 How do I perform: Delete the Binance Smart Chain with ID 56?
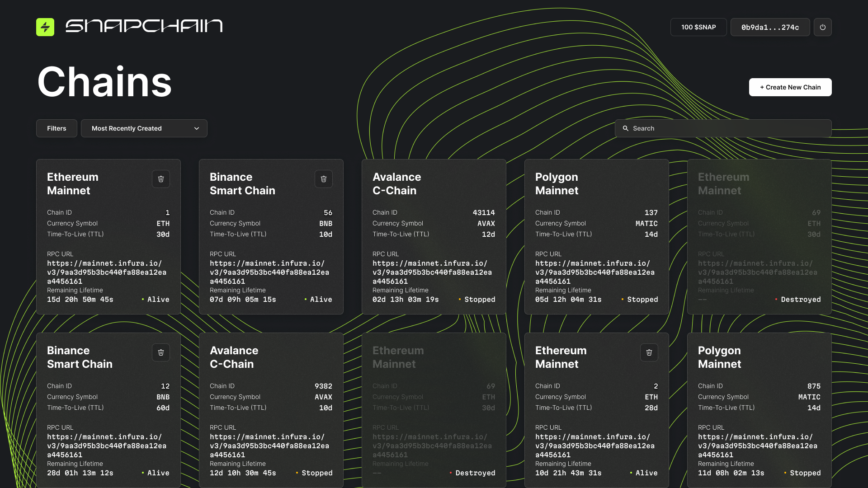(x=324, y=179)
